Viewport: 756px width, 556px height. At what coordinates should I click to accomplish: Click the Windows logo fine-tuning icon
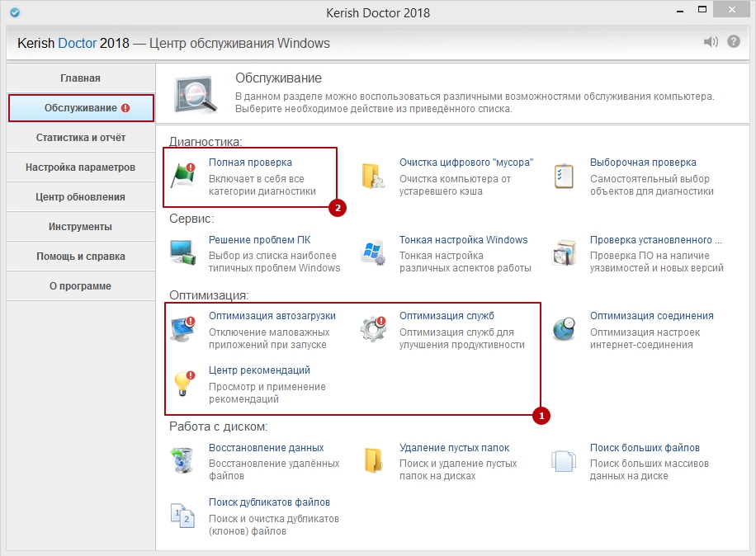(x=373, y=252)
